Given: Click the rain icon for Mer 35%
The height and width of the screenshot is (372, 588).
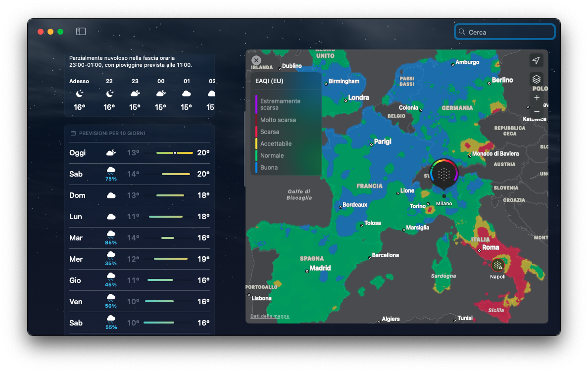Looking at the screenshot, I should 111,256.
